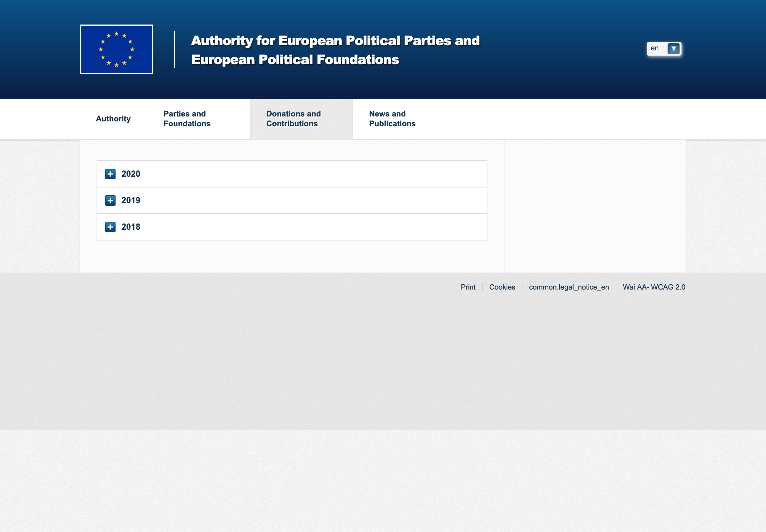This screenshot has width=766, height=532.
Task: Click the EU flag logo
Action: (x=116, y=49)
